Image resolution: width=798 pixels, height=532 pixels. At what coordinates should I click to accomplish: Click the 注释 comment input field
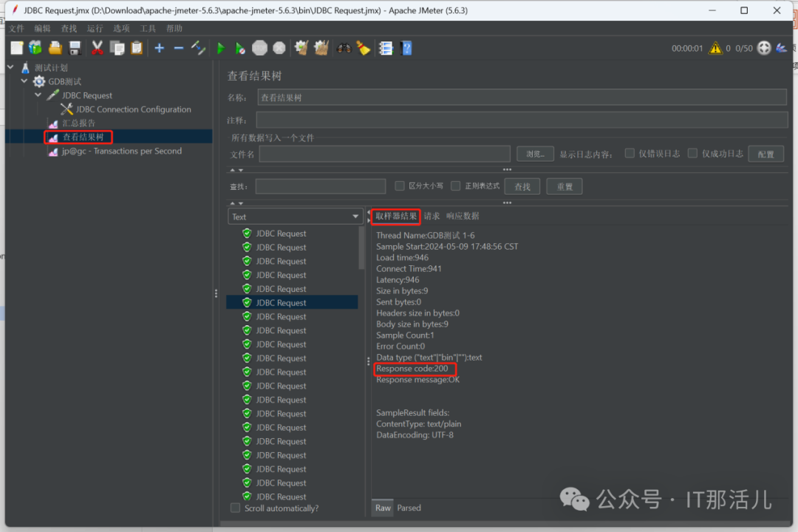[522, 120]
